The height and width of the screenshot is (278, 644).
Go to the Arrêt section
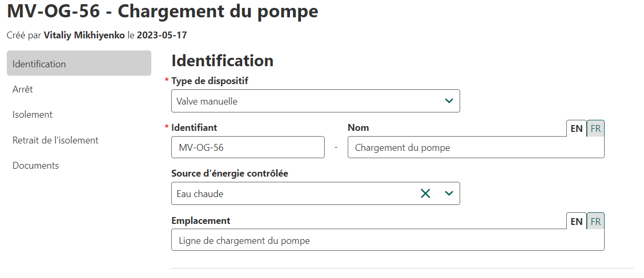[23, 89]
